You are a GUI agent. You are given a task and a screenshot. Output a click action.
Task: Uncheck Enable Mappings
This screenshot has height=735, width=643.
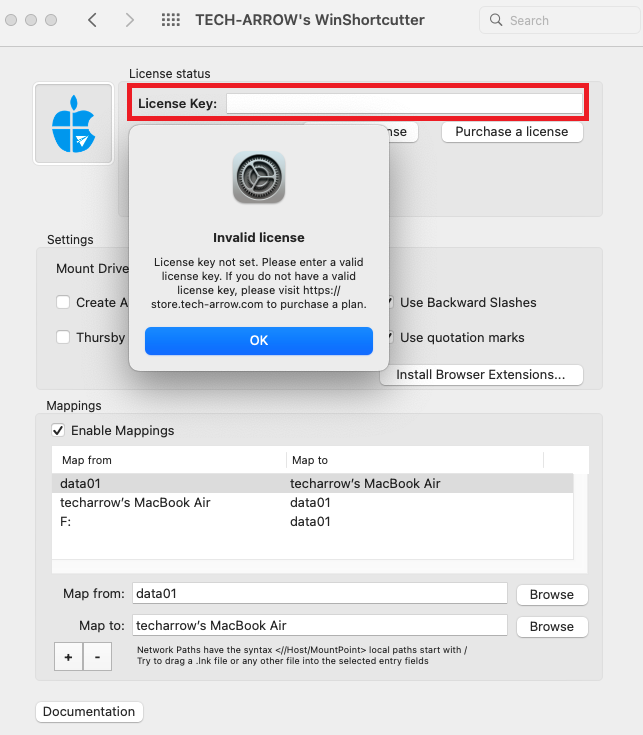pos(58,430)
